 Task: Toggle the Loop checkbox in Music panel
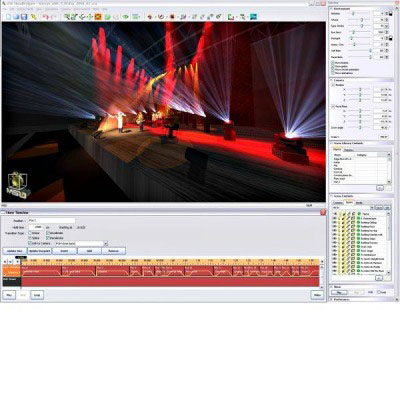tap(379, 292)
